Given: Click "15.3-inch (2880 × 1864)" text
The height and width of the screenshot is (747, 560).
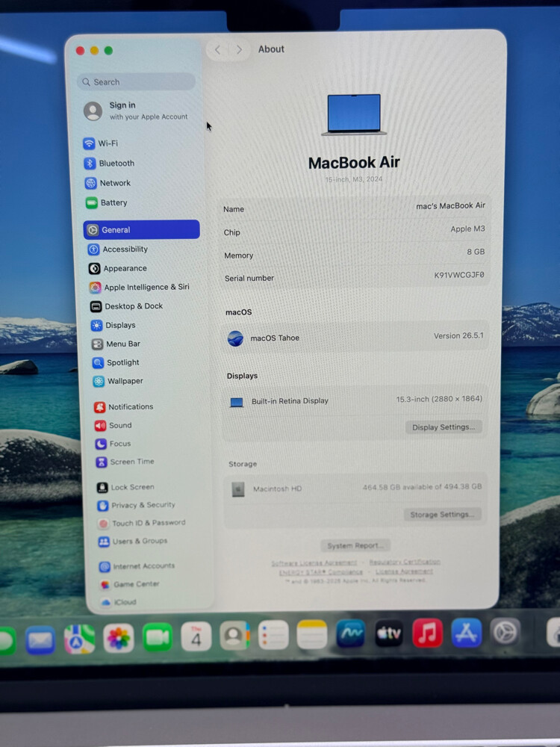Looking at the screenshot, I should pyautogui.click(x=439, y=399).
